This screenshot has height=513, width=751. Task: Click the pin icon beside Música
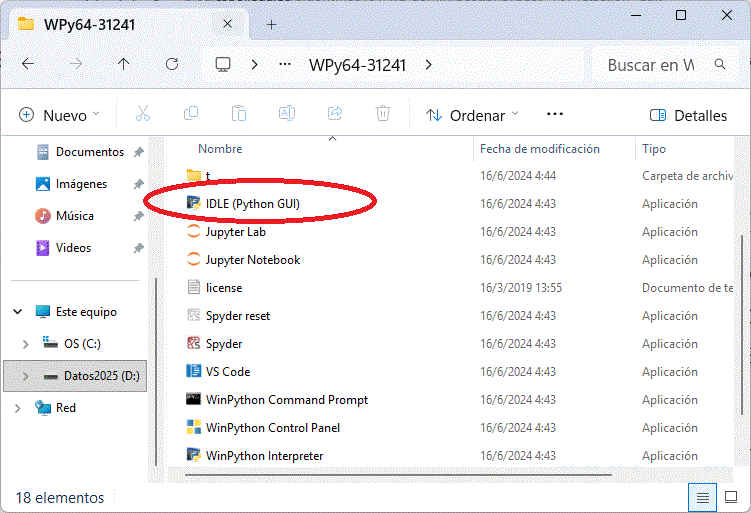click(x=138, y=217)
